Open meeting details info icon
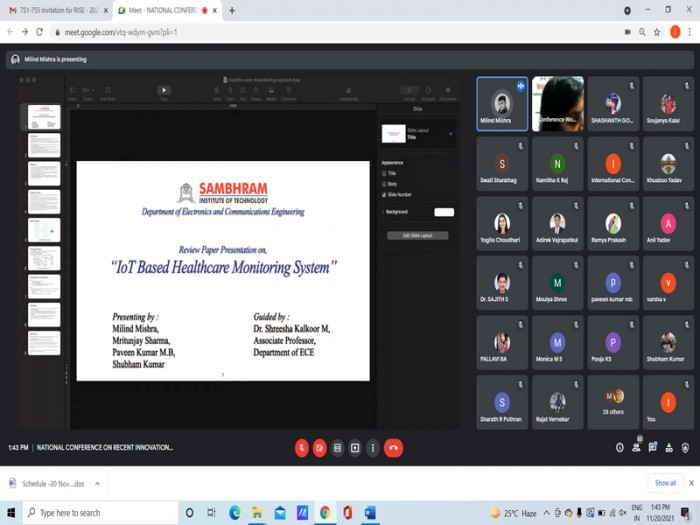Image resolution: width=700 pixels, height=525 pixels. click(x=620, y=448)
